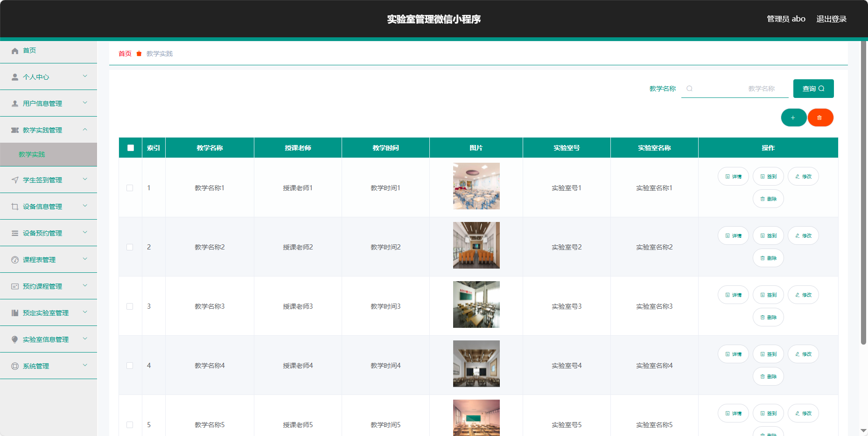Click the 教学名称 search input field
This screenshot has height=436, width=868.
pos(735,89)
